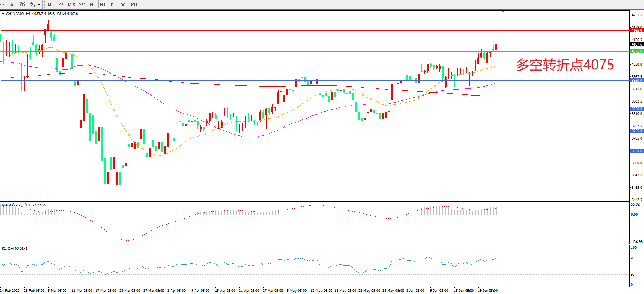
Task: Click the red Chinese text annotation 4075
Action: click(x=564, y=65)
